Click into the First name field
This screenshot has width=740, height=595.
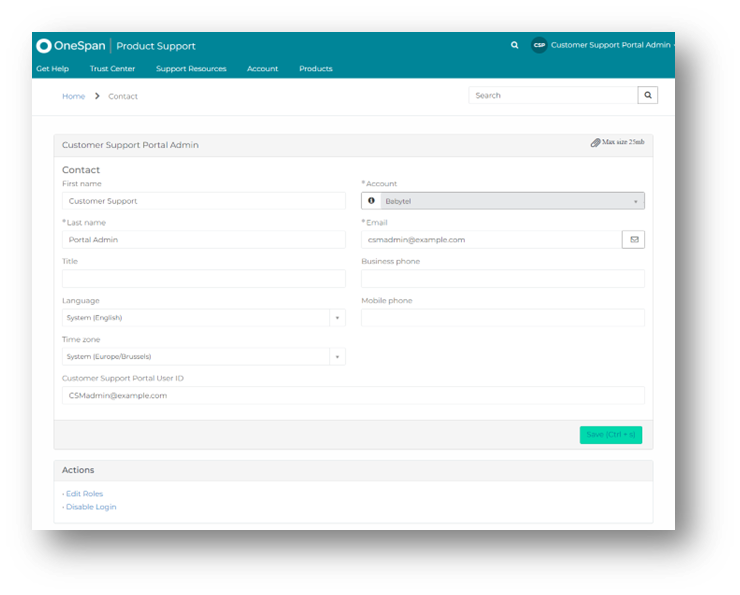click(x=203, y=201)
